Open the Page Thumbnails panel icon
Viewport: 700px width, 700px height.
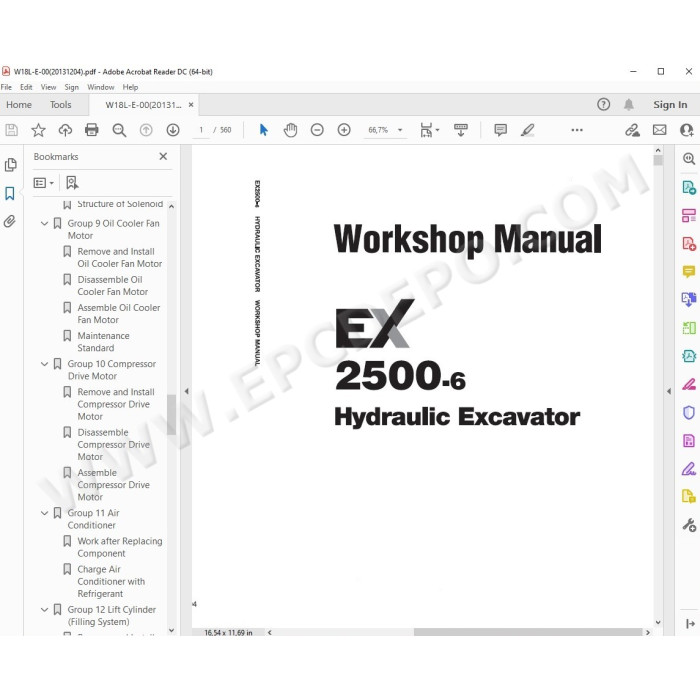point(10,165)
